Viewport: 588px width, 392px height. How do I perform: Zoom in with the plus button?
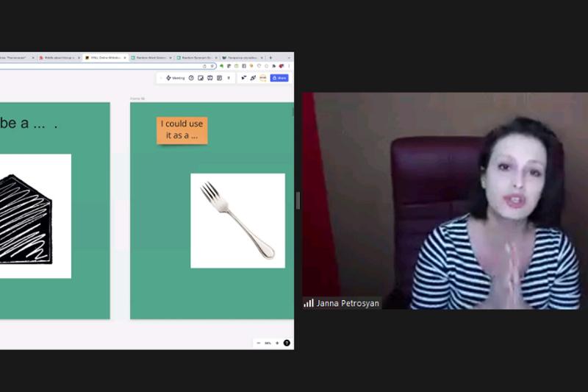point(277,343)
